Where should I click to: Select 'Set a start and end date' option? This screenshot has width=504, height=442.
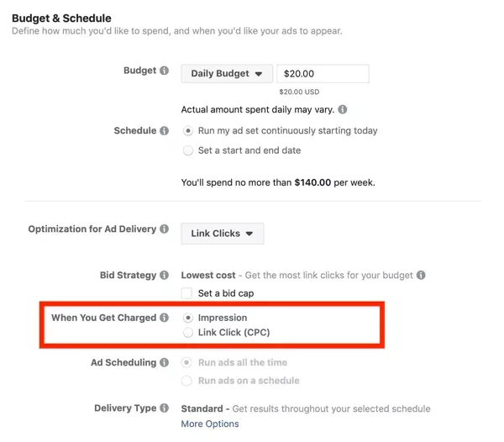[188, 150]
